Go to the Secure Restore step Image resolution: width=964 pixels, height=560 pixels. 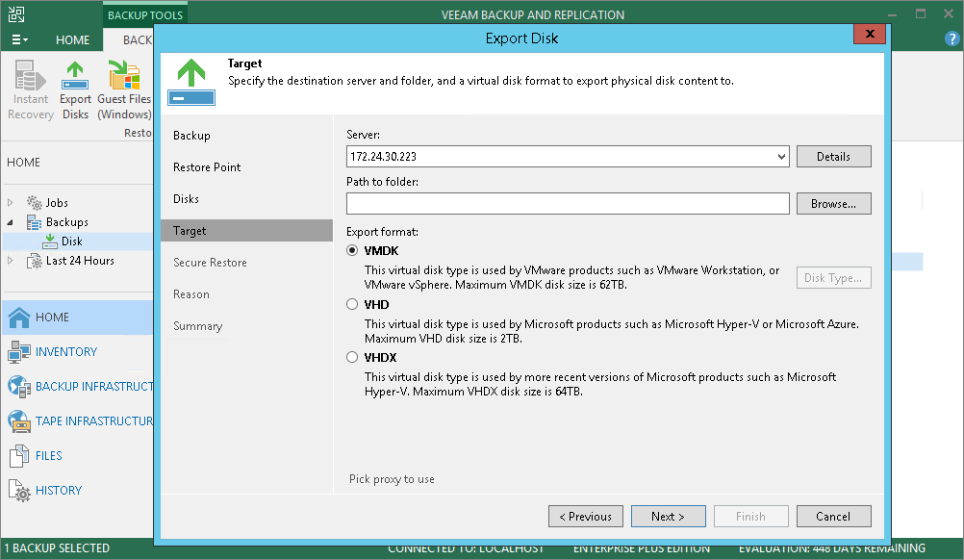point(210,263)
